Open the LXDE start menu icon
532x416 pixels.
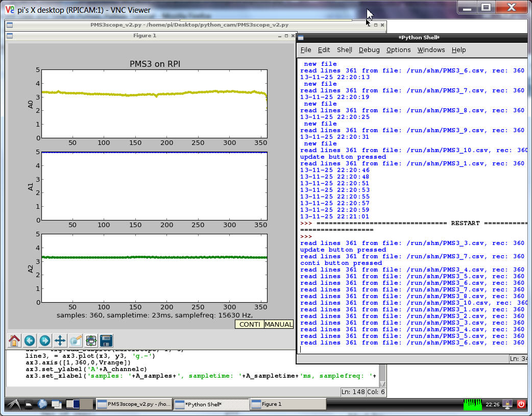tap(13, 404)
